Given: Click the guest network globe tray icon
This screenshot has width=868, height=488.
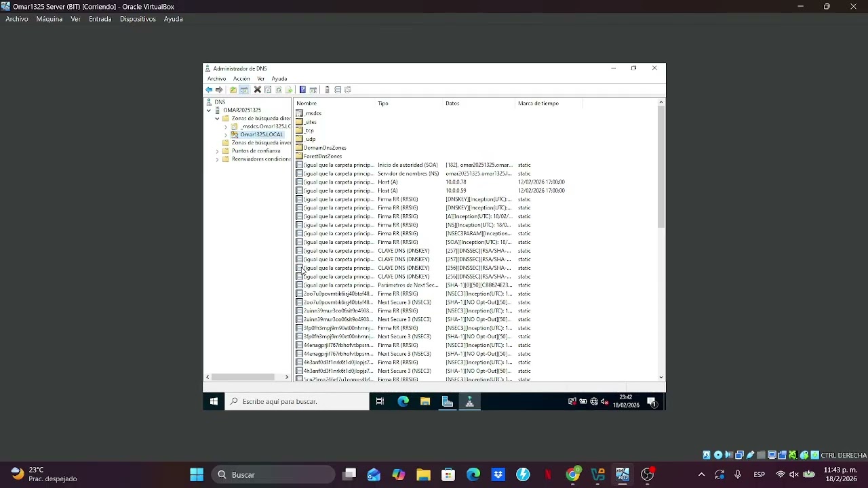Looking at the screenshot, I should click(594, 401).
